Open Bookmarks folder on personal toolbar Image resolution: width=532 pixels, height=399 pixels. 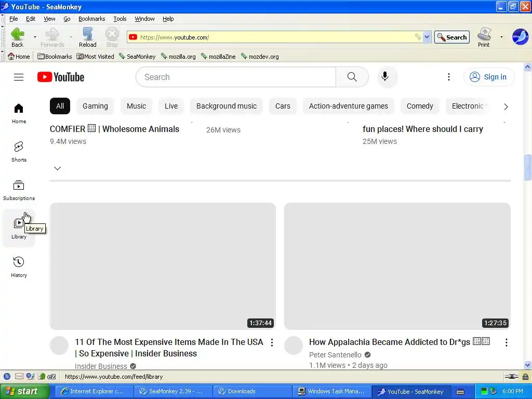click(x=55, y=56)
